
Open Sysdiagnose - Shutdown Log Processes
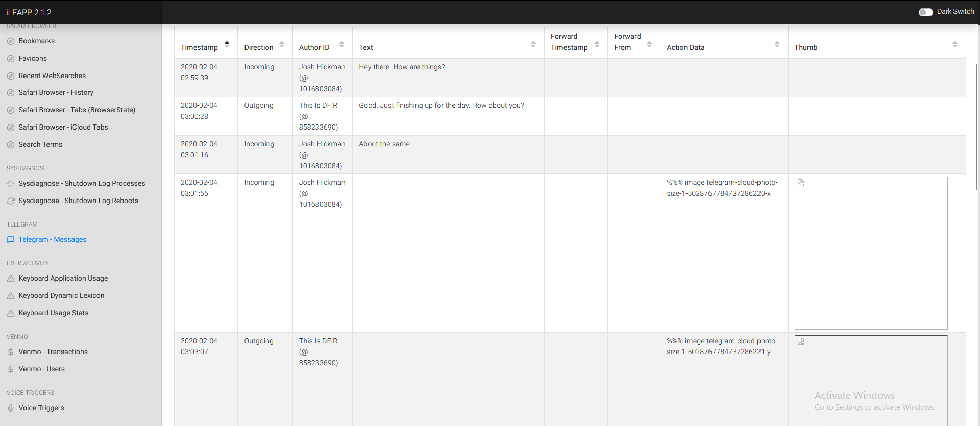[x=82, y=183]
